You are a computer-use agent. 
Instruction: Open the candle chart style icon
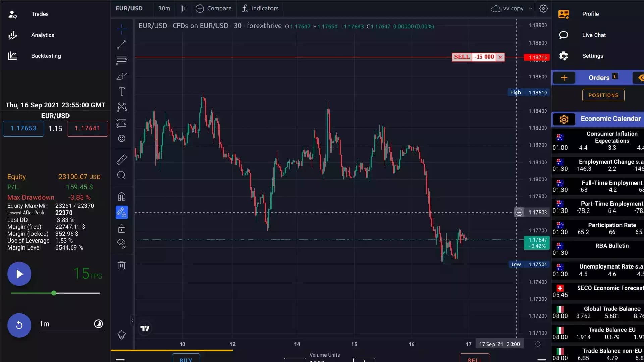click(x=183, y=8)
